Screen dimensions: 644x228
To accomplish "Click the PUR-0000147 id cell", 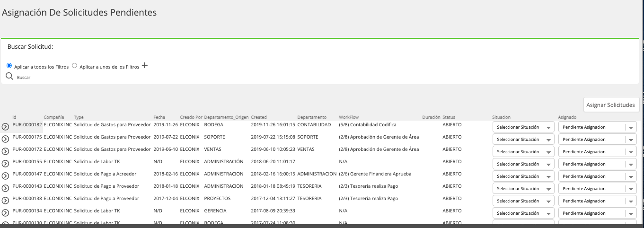I will pos(27,174).
